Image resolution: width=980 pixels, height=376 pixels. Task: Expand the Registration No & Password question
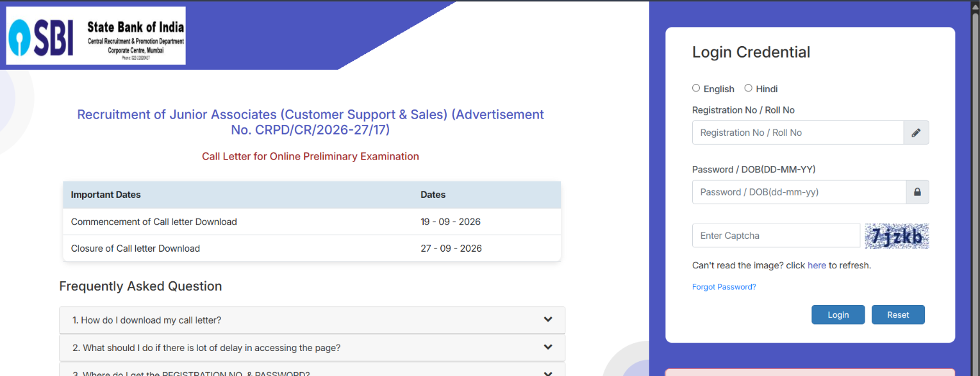point(312,370)
